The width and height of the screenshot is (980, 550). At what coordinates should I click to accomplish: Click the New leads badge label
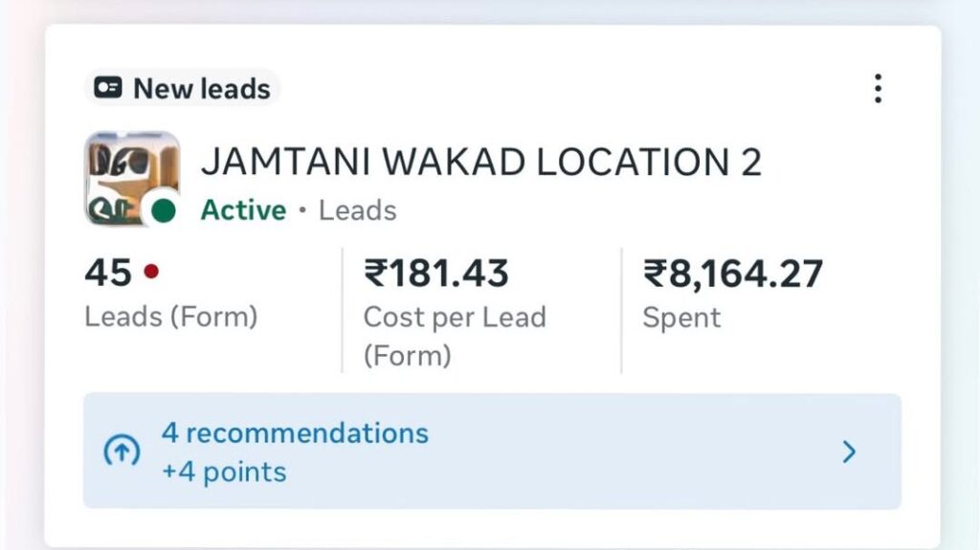[x=202, y=89]
